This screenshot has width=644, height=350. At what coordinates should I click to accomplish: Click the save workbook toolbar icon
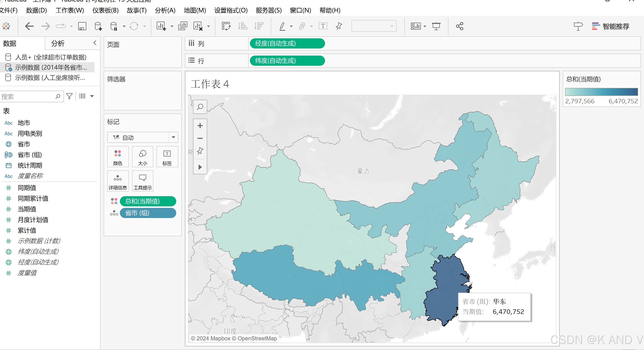coord(82,26)
